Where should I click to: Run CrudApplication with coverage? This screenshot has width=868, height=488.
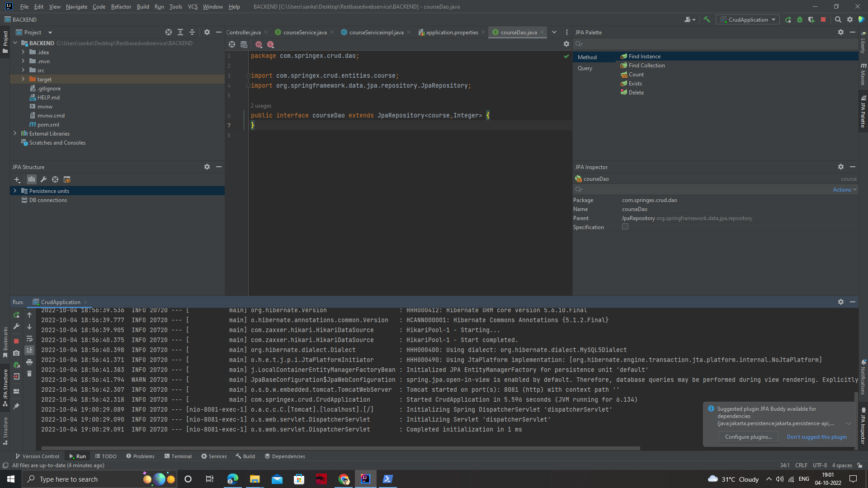[x=811, y=19]
